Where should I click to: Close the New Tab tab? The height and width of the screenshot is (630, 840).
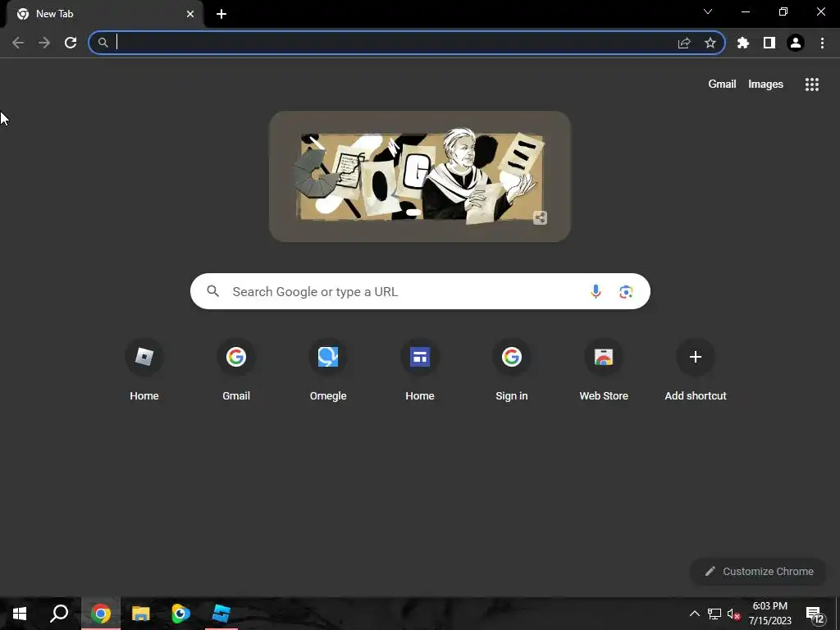point(190,14)
